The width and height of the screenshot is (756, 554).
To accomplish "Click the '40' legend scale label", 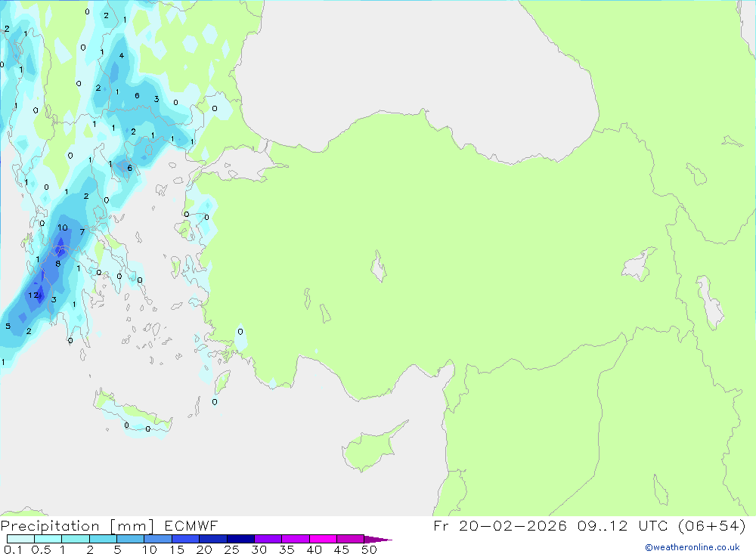I will 314,549.
